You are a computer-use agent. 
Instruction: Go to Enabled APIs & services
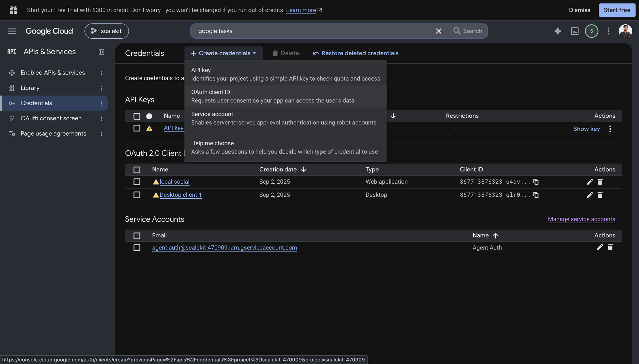[x=53, y=73]
